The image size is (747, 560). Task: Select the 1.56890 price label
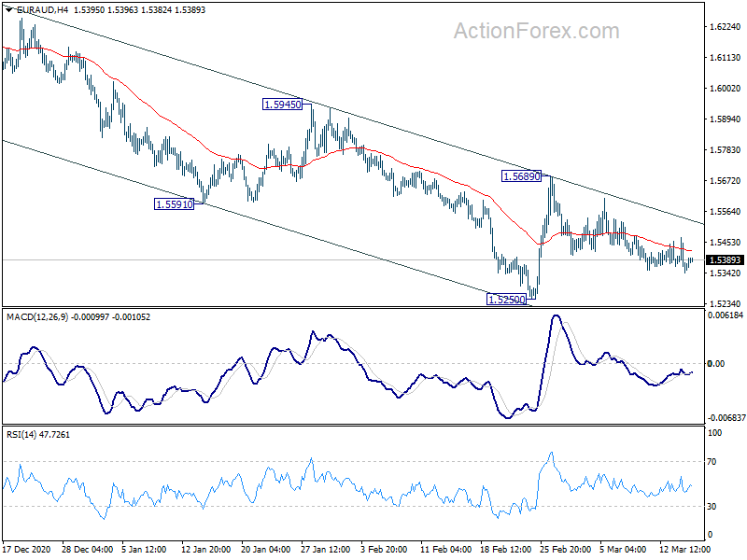(x=522, y=176)
